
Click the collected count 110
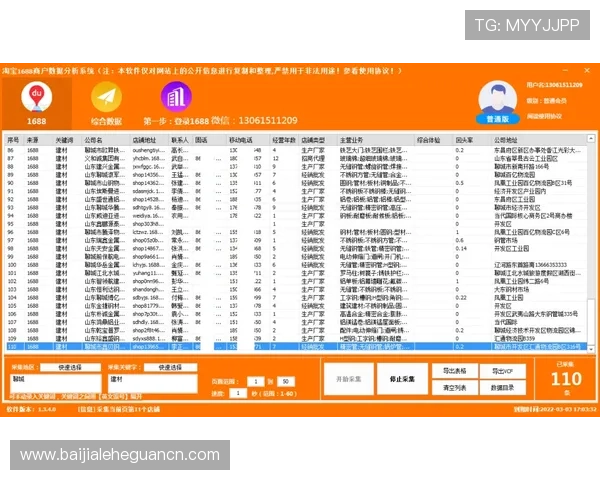coord(566,379)
